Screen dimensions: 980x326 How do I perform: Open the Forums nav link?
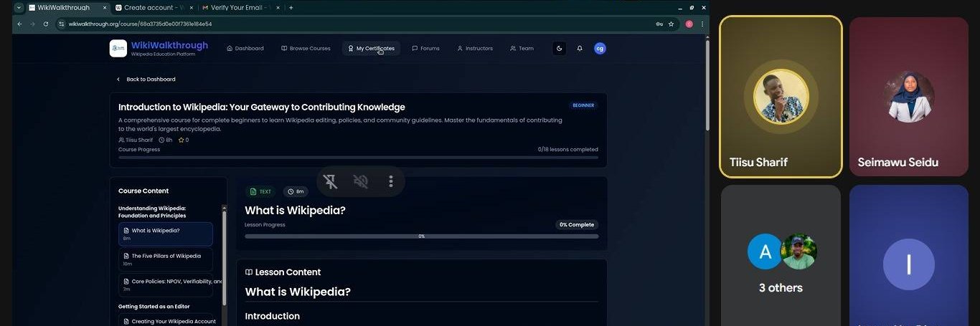[x=426, y=49]
